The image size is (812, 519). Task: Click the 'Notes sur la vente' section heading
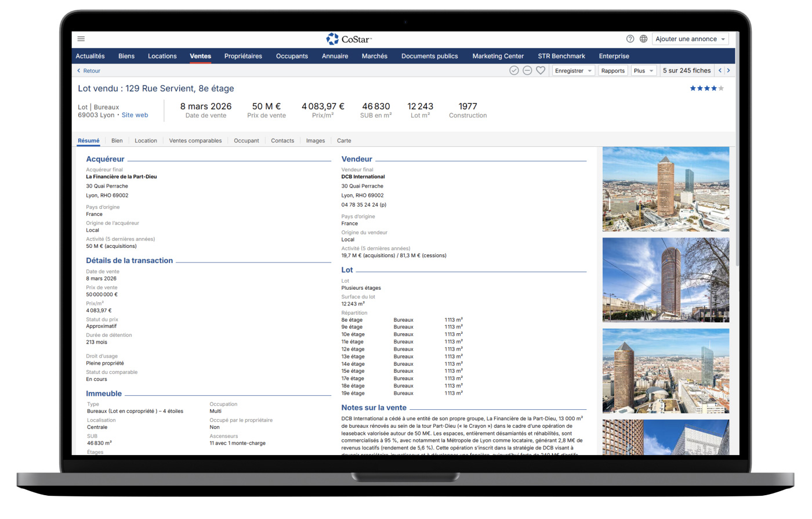pyautogui.click(x=374, y=408)
